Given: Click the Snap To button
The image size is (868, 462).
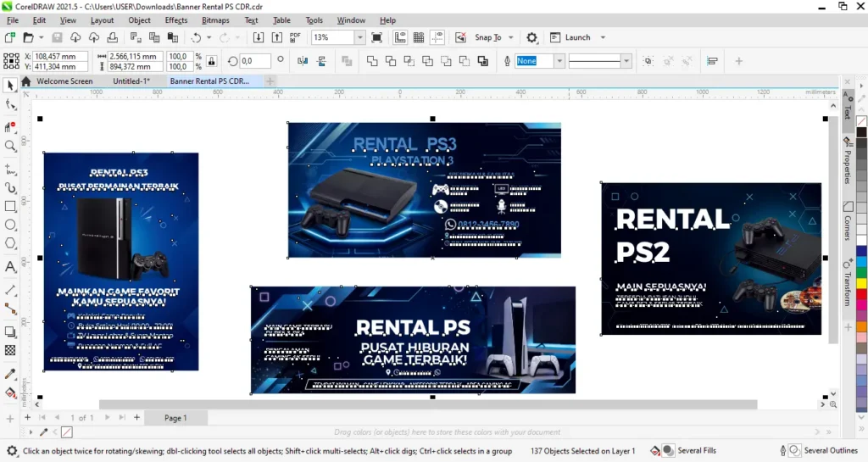Looking at the screenshot, I should [x=487, y=37].
